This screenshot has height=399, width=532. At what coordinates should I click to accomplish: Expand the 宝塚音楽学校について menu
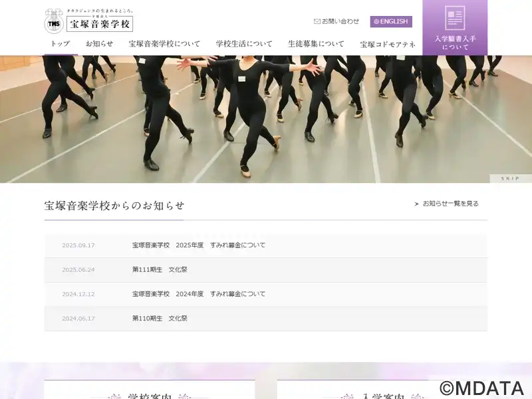pos(164,44)
